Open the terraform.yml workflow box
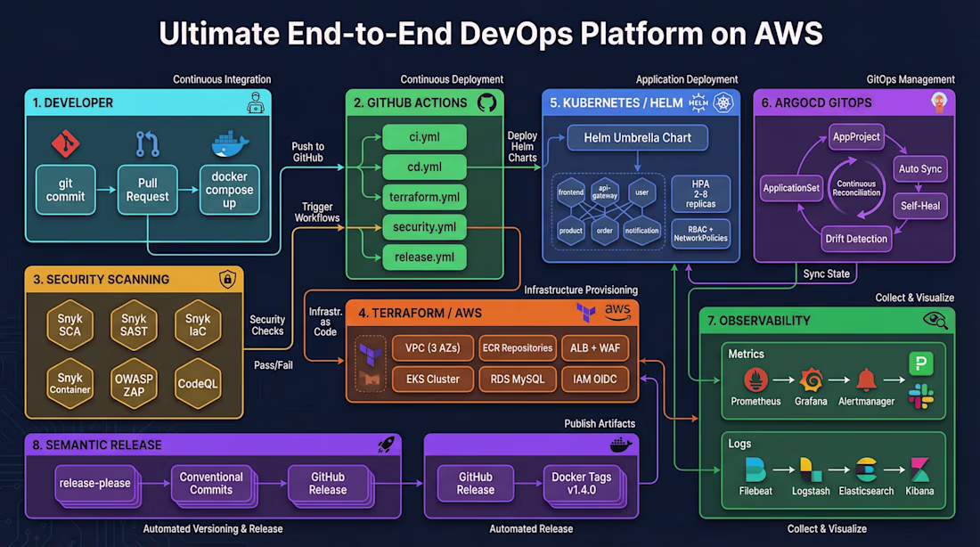Screen dimensions: 980x547 424,197
